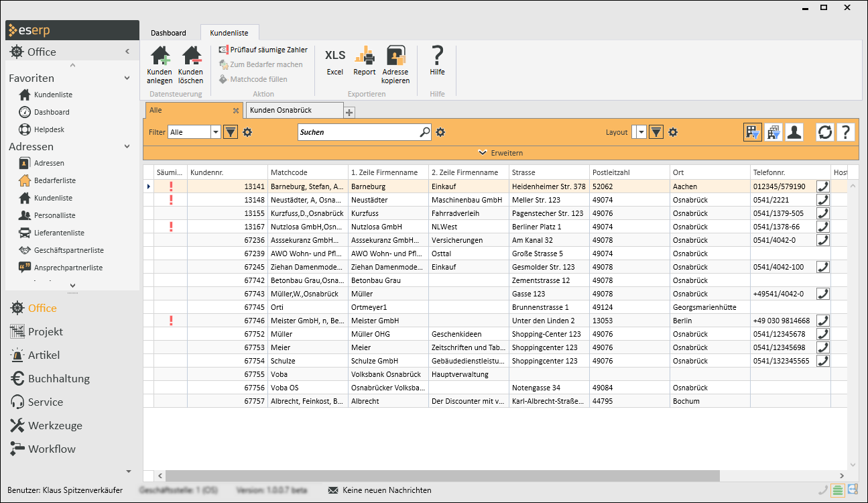Click the Kunden anlegen icon
868x503 pixels.
160,56
